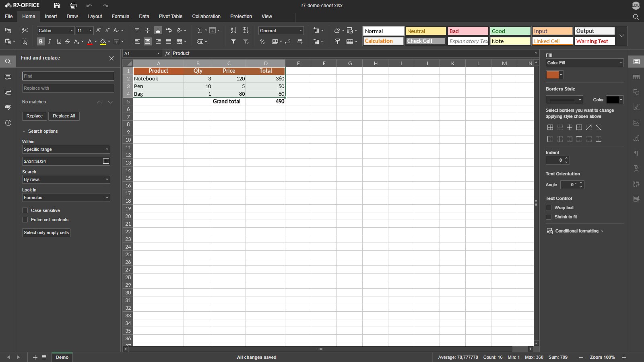
Task: Save the document using the toolbar icon
Action: click(x=57, y=6)
